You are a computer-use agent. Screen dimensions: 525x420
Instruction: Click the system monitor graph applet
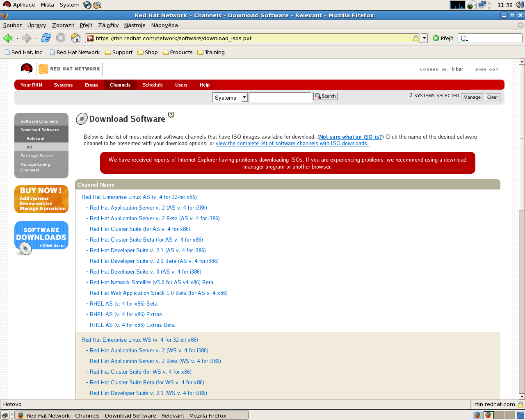[x=458, y=5]
